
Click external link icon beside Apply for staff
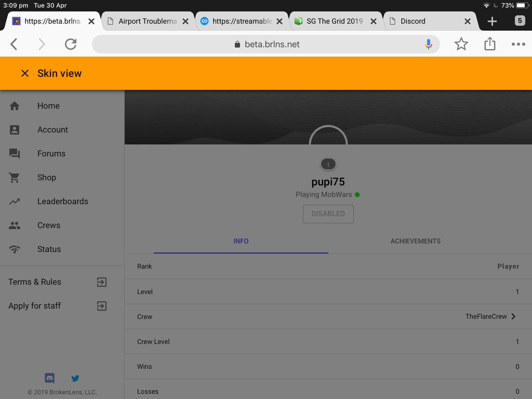(x=102, y=306)
